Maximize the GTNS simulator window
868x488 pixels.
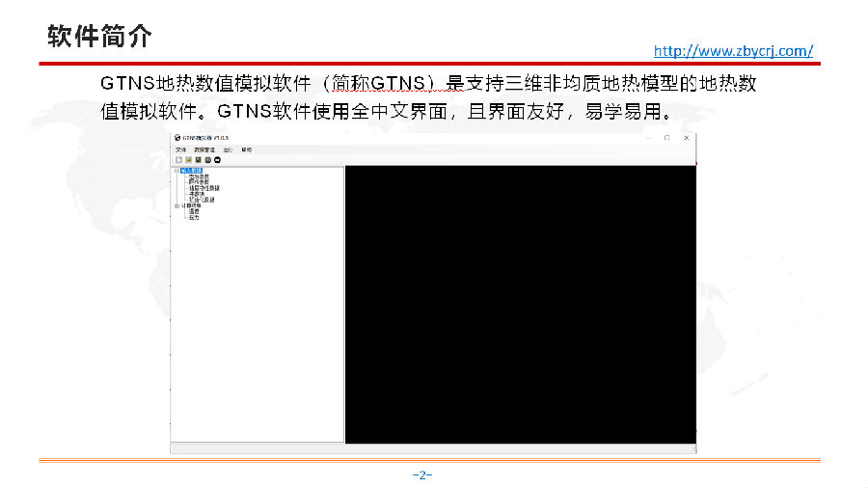666,139
